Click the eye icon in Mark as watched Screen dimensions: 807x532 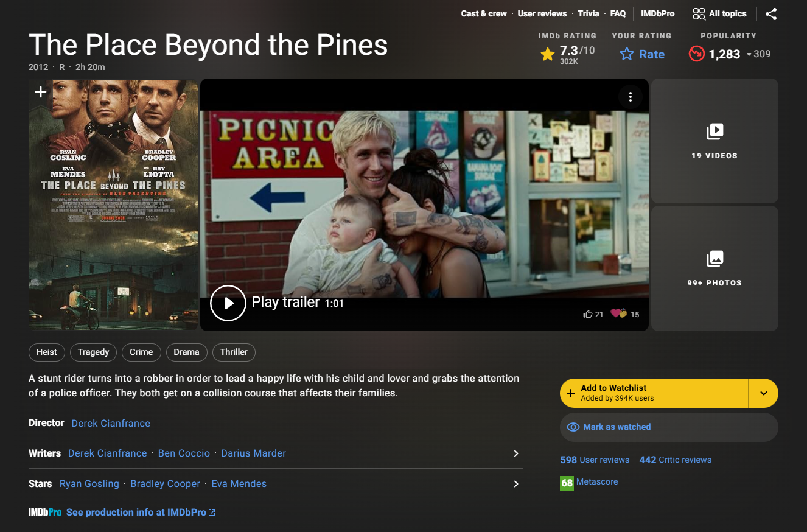(x=573, y=427)
